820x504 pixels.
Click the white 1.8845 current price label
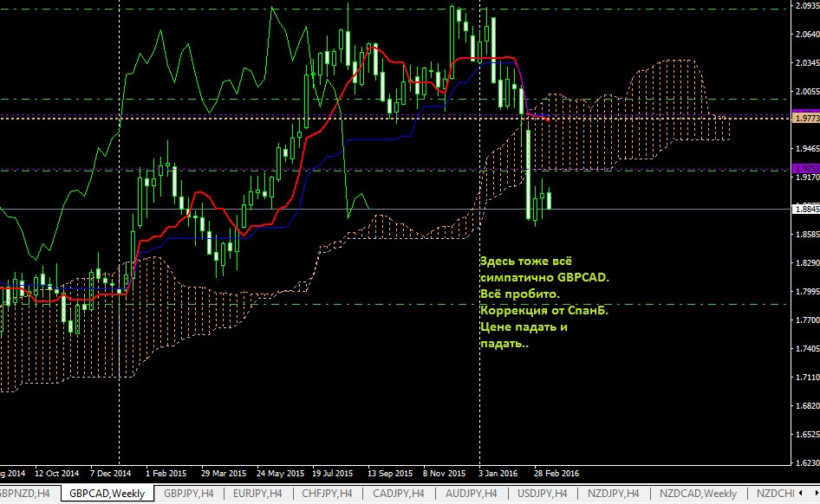click(806, 210)
